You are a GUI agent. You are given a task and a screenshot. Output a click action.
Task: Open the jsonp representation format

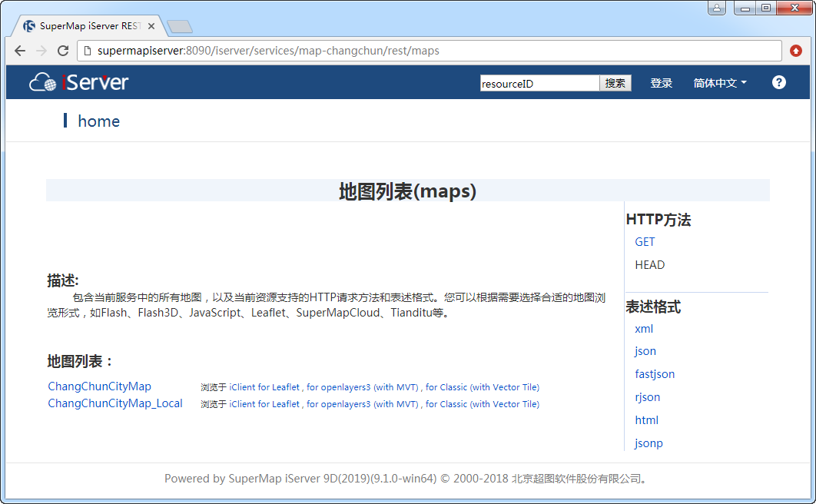(648, 443)
